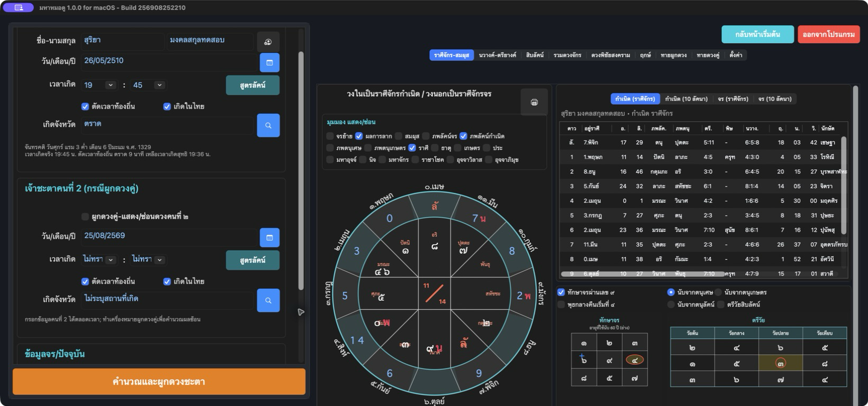Select จร (ราศีจักร) table tab
The image size is (868, 406).
point(733,99)
